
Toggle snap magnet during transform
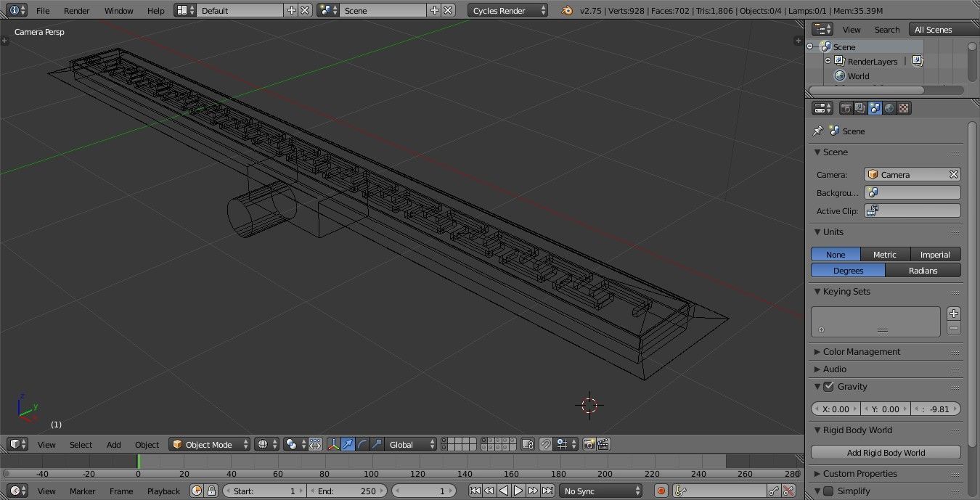(546, 444)
